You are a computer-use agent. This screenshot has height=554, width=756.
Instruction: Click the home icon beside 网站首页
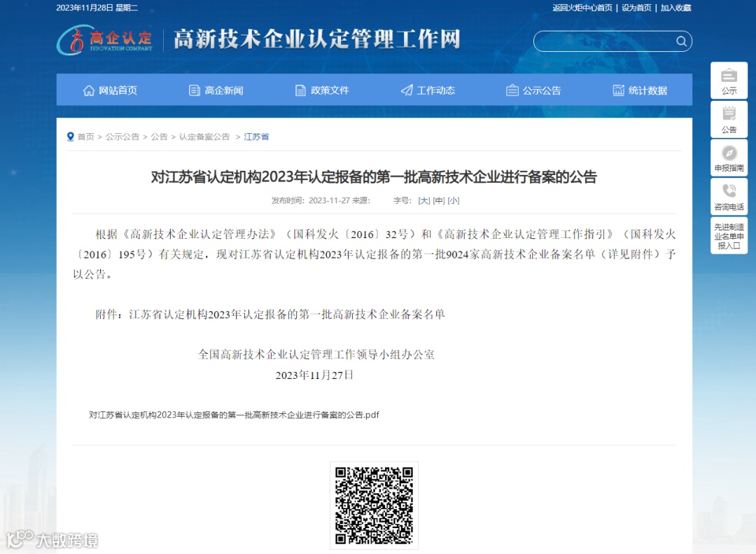coord(89,90)
